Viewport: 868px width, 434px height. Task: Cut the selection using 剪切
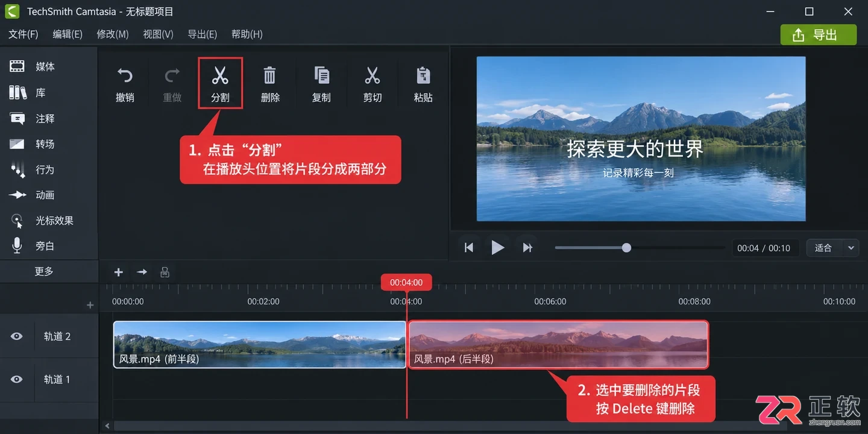point(373,83)
